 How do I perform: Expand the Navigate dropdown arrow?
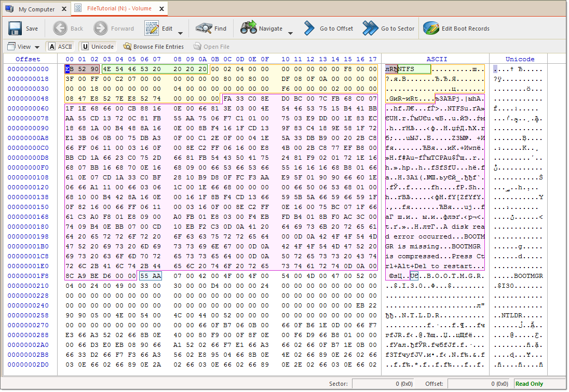point(290,33)
